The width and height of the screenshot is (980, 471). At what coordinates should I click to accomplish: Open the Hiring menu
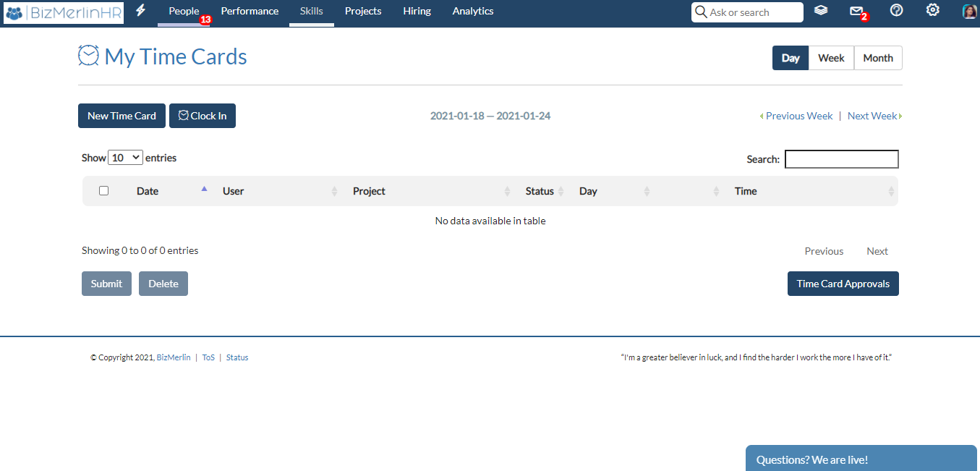[417, 12]
